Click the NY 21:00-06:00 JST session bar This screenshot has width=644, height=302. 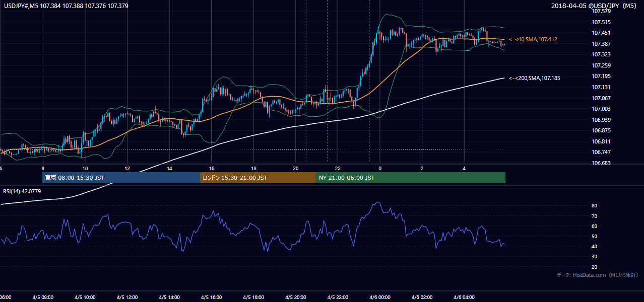pyautogui.click(x=411, y=178)
